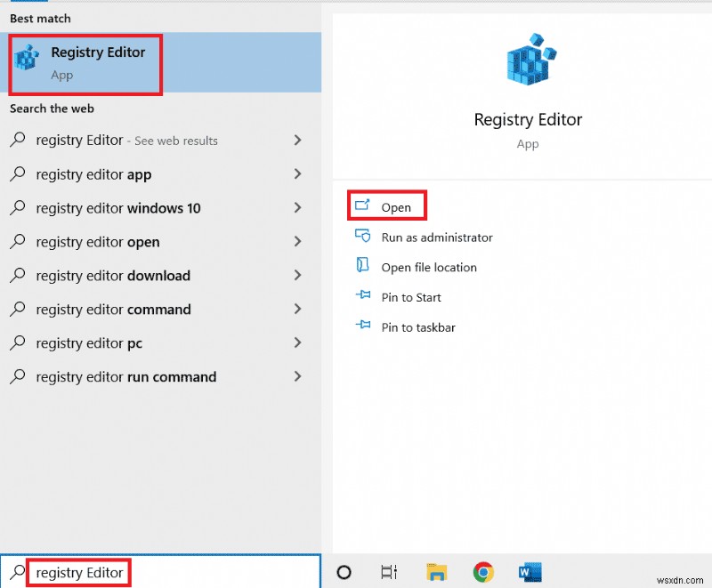Launch Google Chrome from the taskbar
712x588 pixels.
coord(483,572)
